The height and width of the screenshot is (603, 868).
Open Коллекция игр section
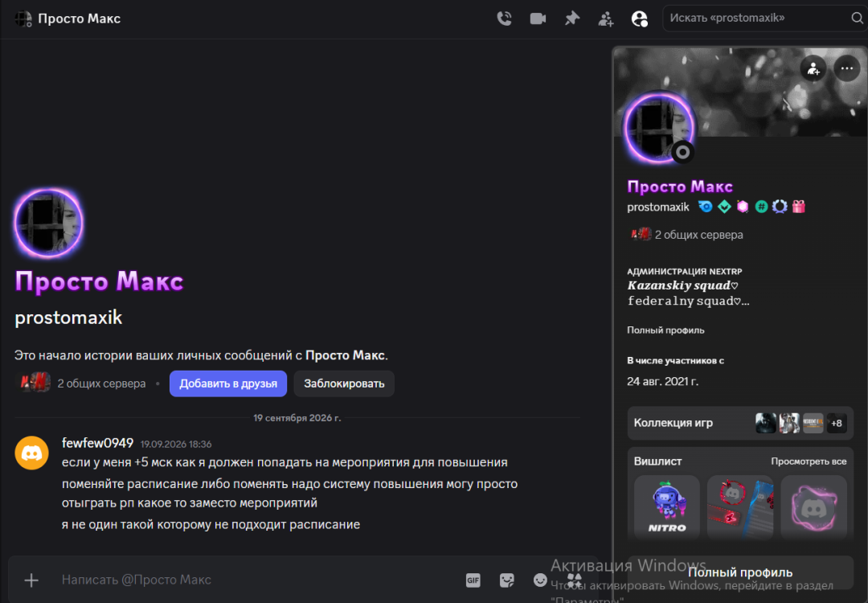[x=740, y=423]
